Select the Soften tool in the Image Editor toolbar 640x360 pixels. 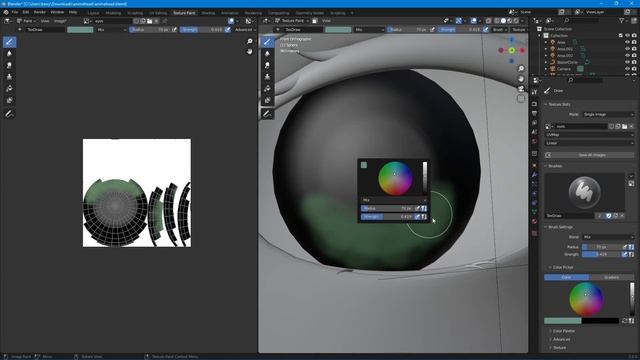pyautogui.click(x=9, y=53)
